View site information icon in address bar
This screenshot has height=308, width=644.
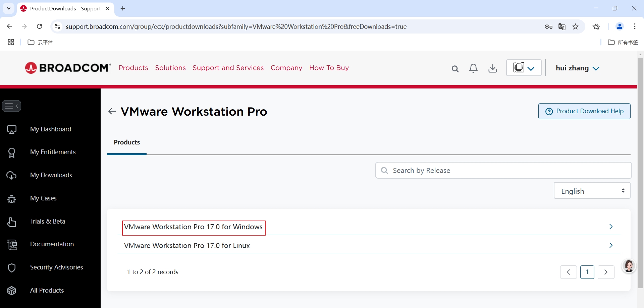57,26
